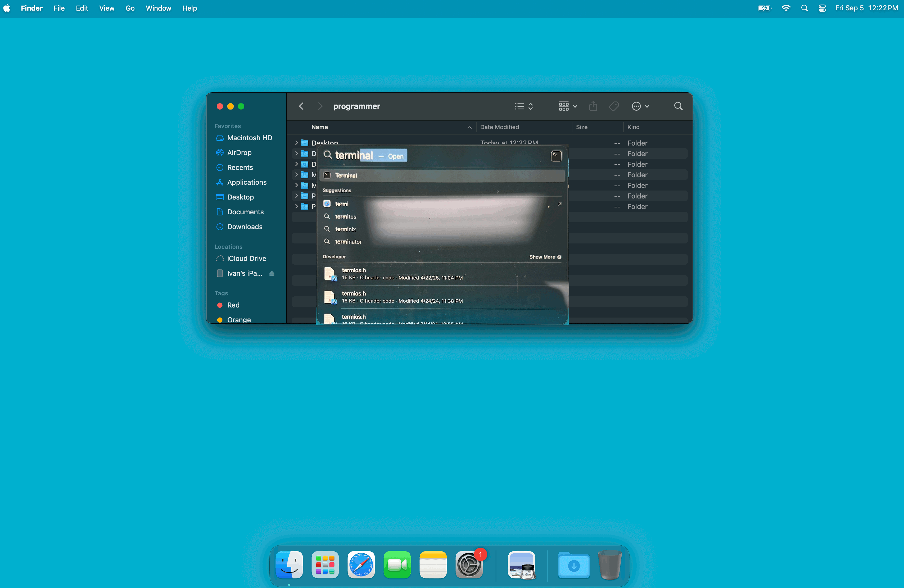Sort by the Name column header
The width and height of the screenshot is (904, 588).
click(319, 127)
